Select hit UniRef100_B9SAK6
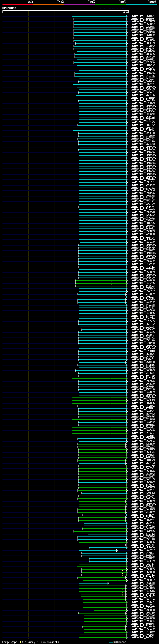 point(143,19)
